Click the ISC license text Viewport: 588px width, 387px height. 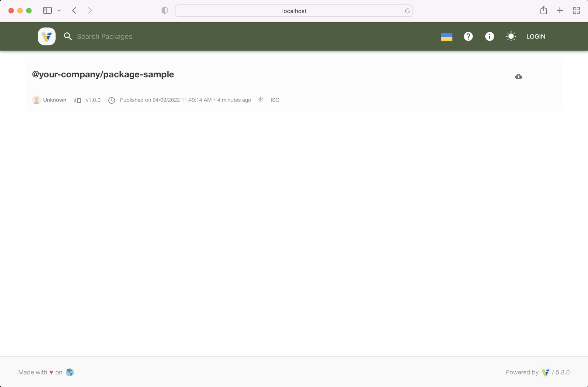click(x=275, y=100)
